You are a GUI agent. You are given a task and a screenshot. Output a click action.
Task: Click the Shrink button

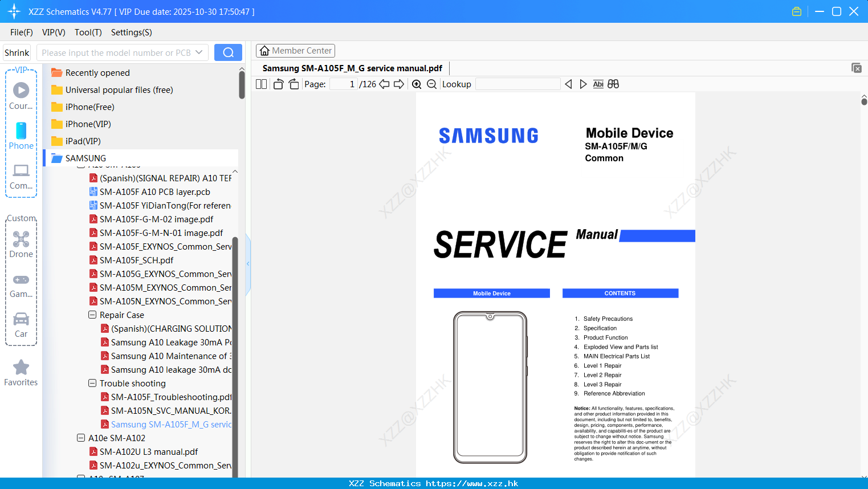(x=17, y=52)
